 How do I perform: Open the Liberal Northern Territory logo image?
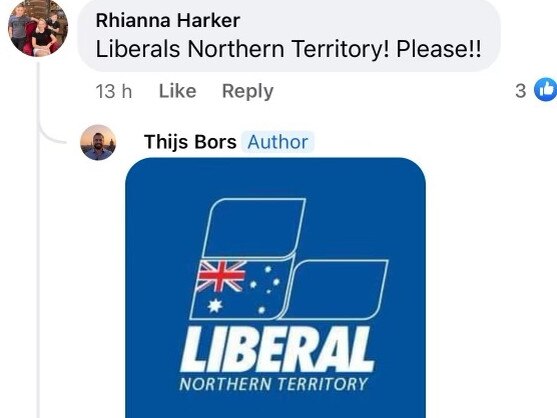click(275, 288)
